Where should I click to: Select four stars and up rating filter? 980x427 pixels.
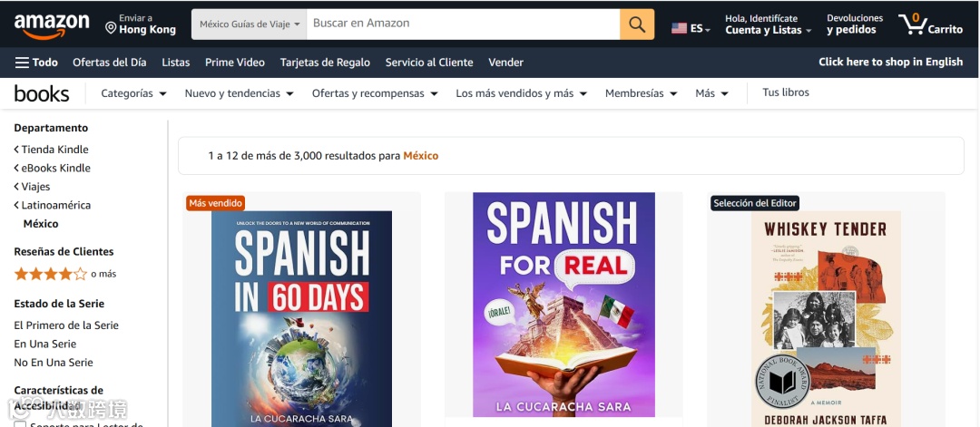click(x=65, y=274)
